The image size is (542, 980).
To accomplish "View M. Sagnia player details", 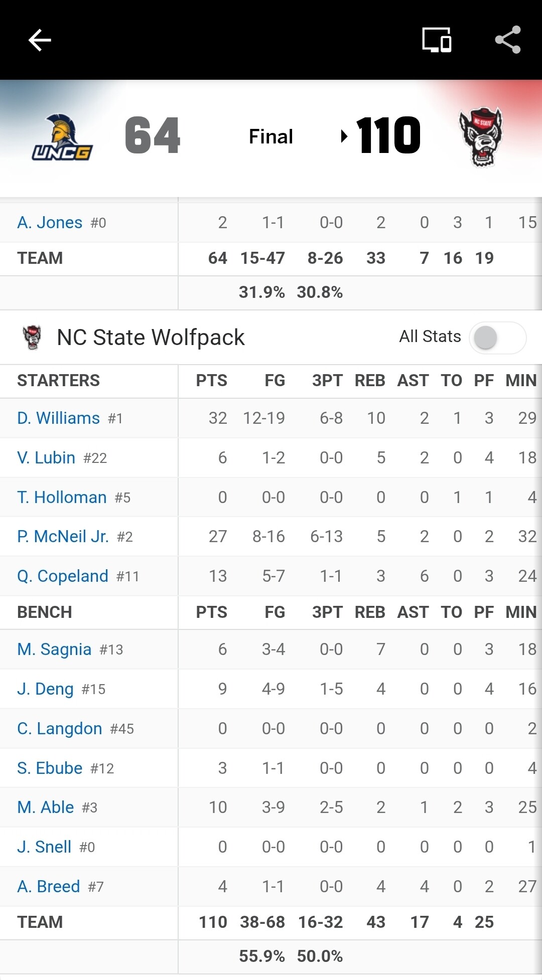I will click(54, 649).
